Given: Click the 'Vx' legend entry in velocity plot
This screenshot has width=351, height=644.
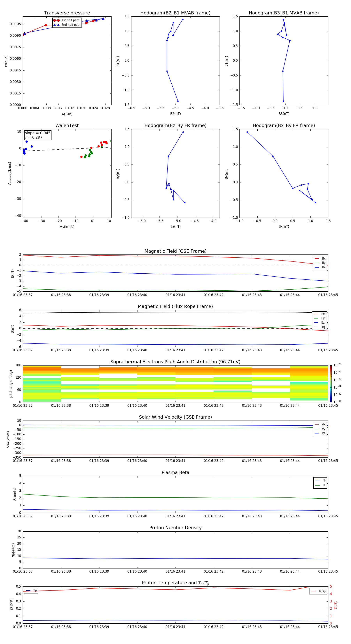Looking at the screenshot, I should (x=320, y=424).
